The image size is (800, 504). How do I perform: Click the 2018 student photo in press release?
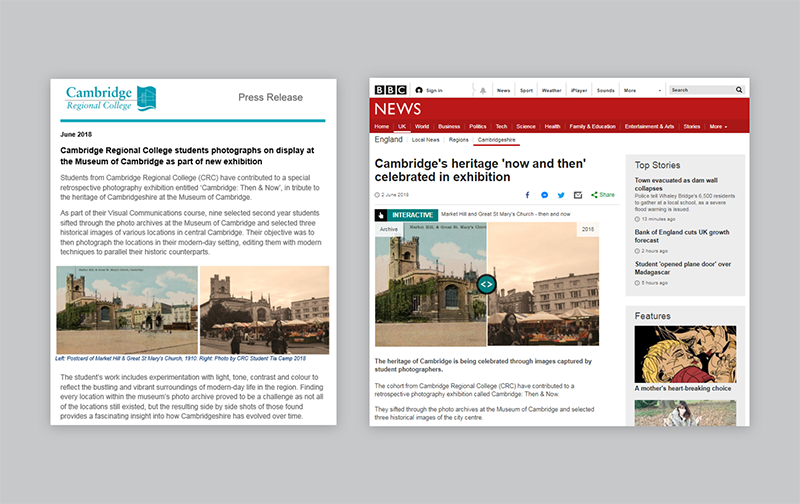264,310
